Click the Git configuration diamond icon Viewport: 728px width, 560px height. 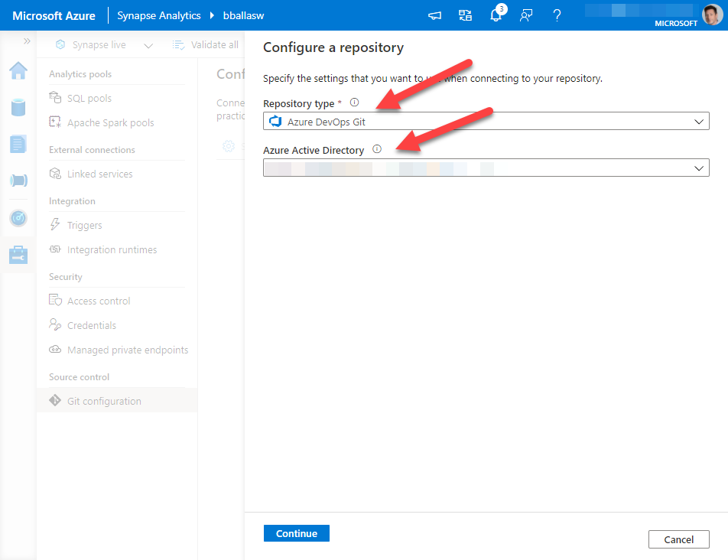point(55,400)
